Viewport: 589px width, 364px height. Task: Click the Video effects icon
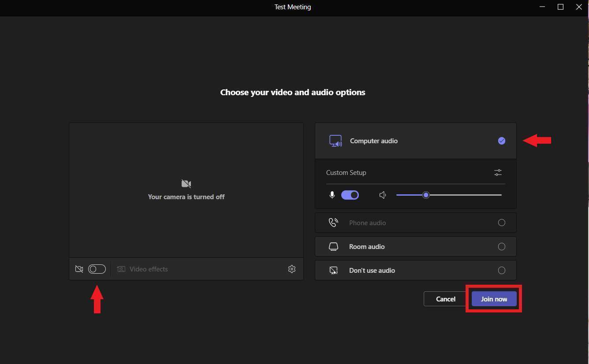[x=121, y=269]
